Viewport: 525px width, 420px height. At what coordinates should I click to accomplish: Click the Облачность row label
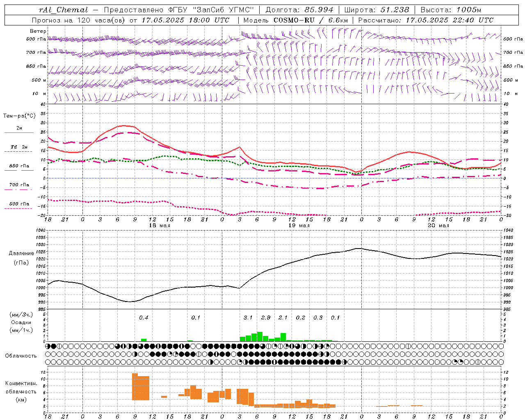coord(21,356)
